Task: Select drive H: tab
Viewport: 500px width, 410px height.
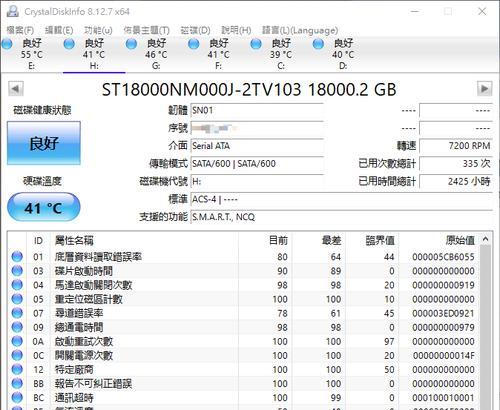Action: (x=94, y=54)
